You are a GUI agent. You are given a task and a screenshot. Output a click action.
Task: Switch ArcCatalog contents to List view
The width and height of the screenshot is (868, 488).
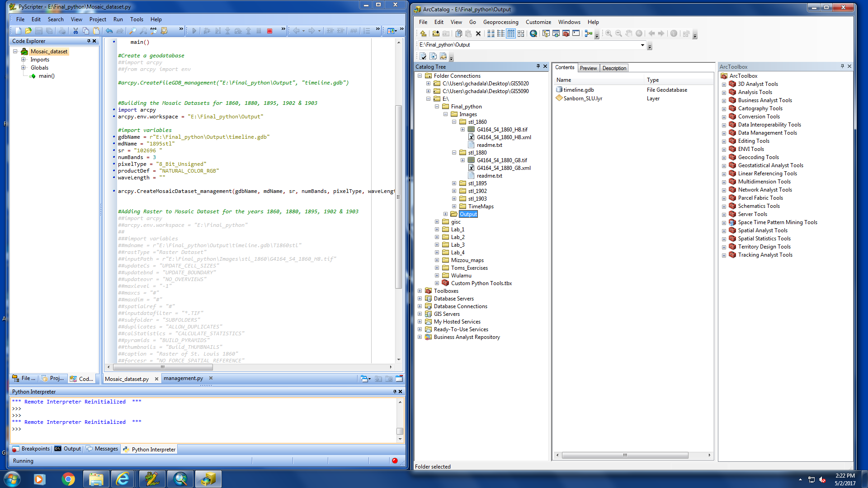click(501, 33)
